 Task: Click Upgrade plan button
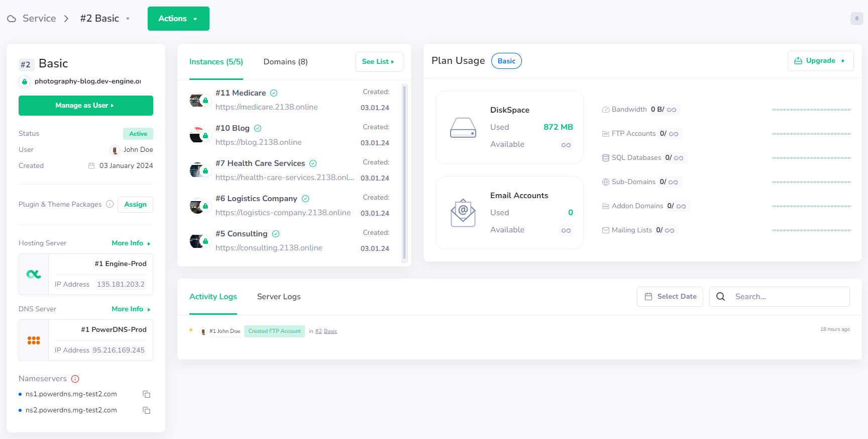point(820,61)
